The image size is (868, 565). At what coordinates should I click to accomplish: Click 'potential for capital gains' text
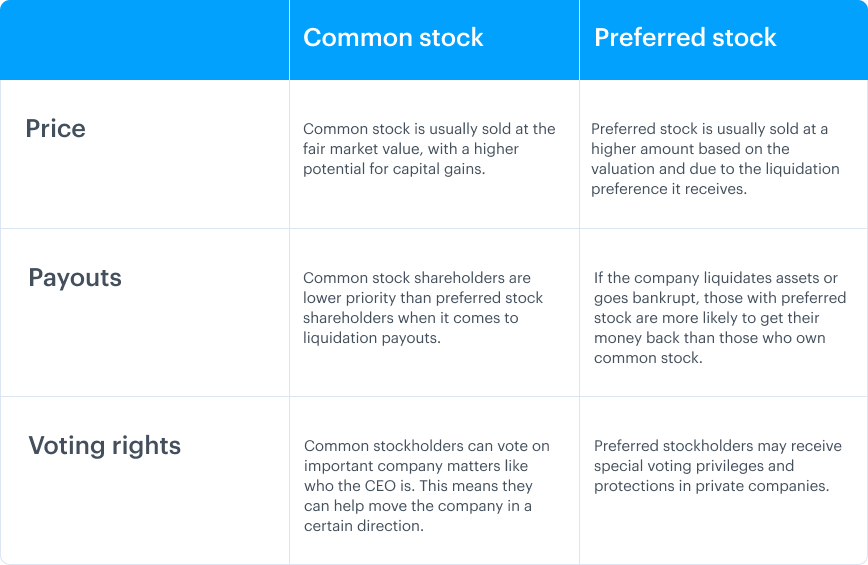[x=393, y=169]
